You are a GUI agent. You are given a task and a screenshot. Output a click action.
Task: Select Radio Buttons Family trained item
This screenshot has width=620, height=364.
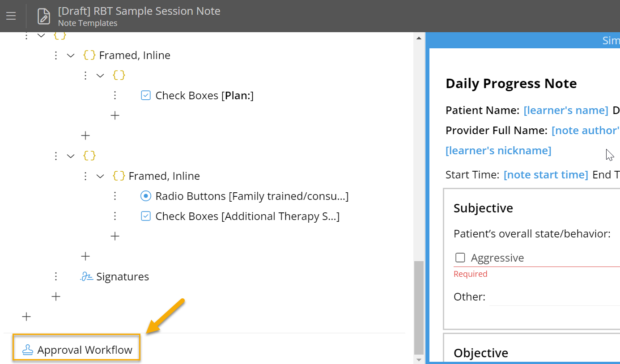click(251, 196)
